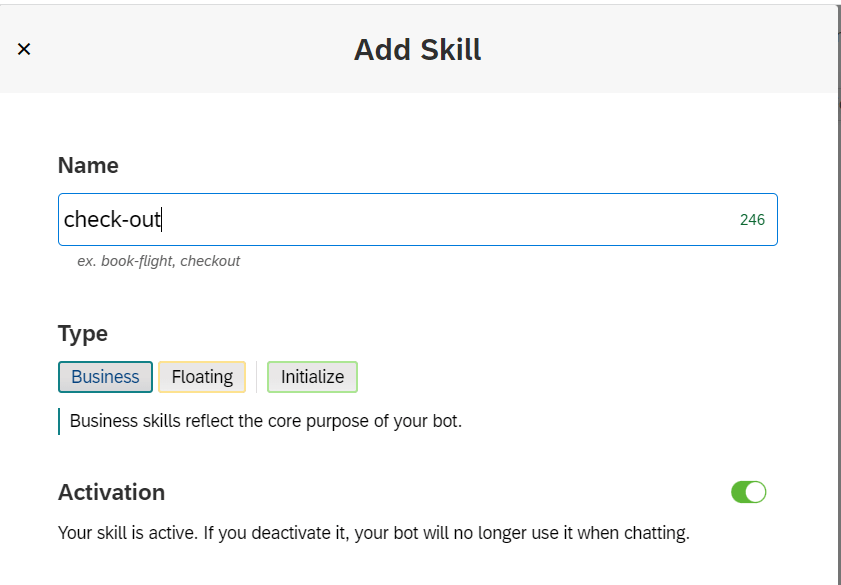Click the grey header bar right of title
This screenshot has height=585, width=841.
click(x=650, y=49)
